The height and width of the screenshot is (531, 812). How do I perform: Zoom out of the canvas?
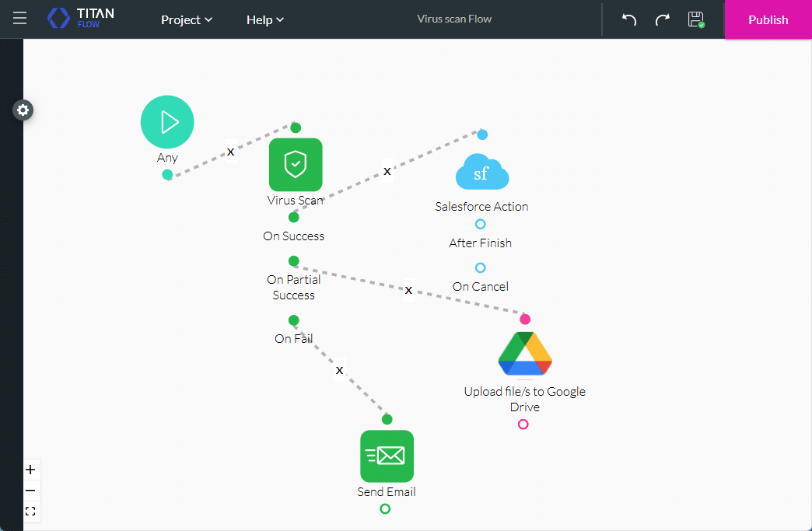pos(30,491)
